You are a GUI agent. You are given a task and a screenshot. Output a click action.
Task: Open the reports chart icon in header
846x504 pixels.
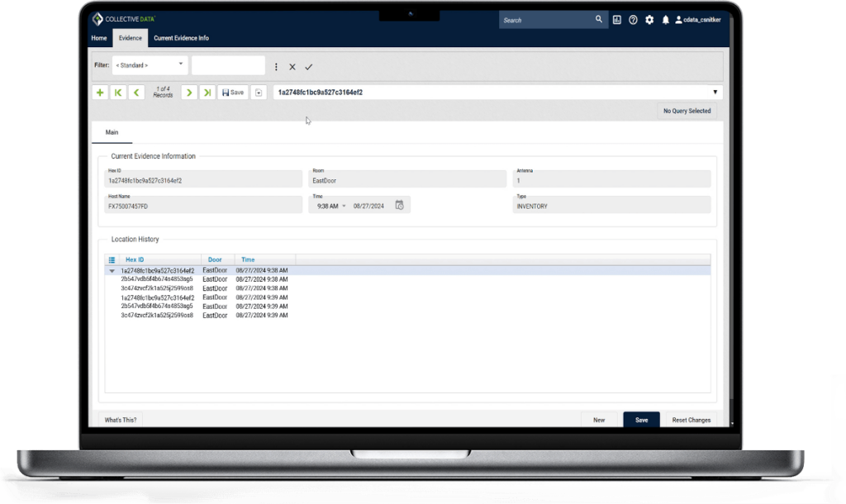click(x=617, y=20)
